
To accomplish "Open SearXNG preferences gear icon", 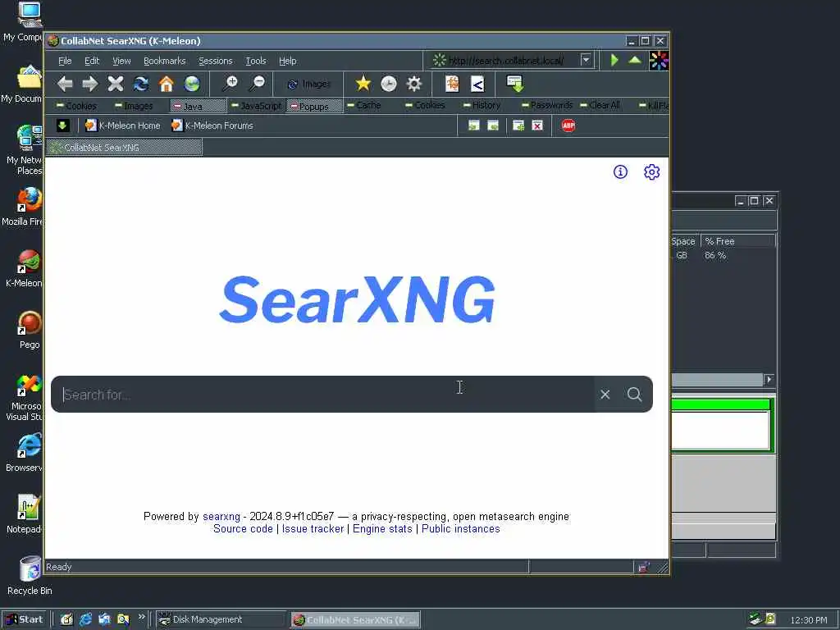I will 652,171.
